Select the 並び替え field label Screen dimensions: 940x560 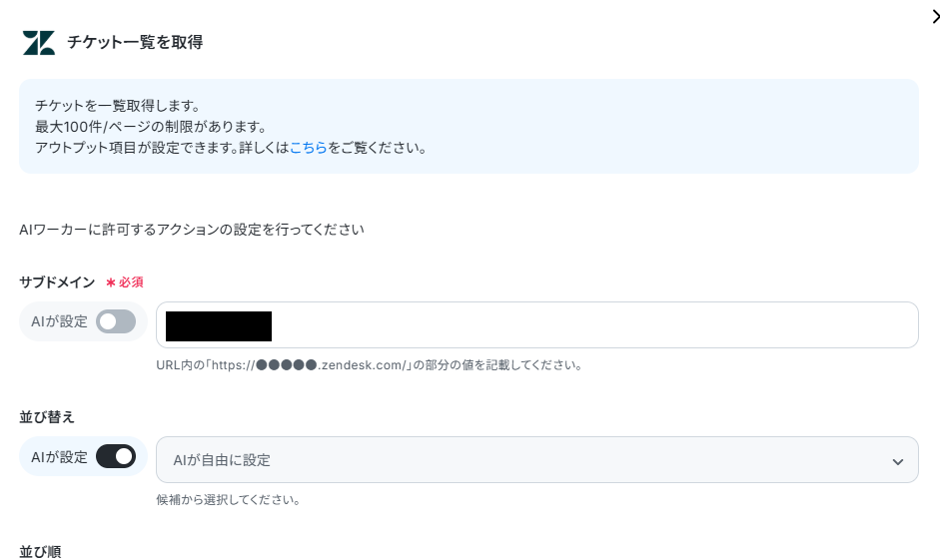click(x=47, y=417)
